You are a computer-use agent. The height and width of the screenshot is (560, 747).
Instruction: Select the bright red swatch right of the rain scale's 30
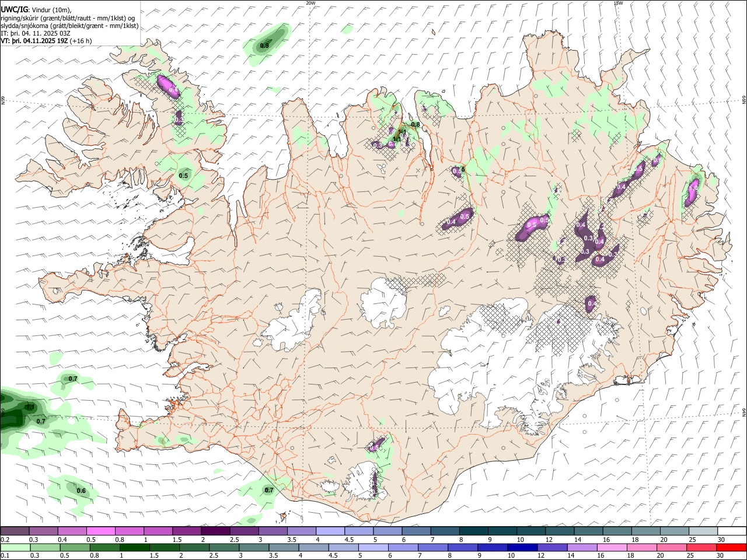point(732,548)
